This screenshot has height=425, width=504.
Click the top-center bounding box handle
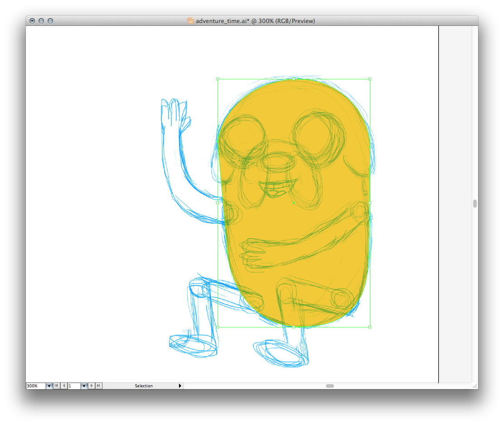[294, 79]
